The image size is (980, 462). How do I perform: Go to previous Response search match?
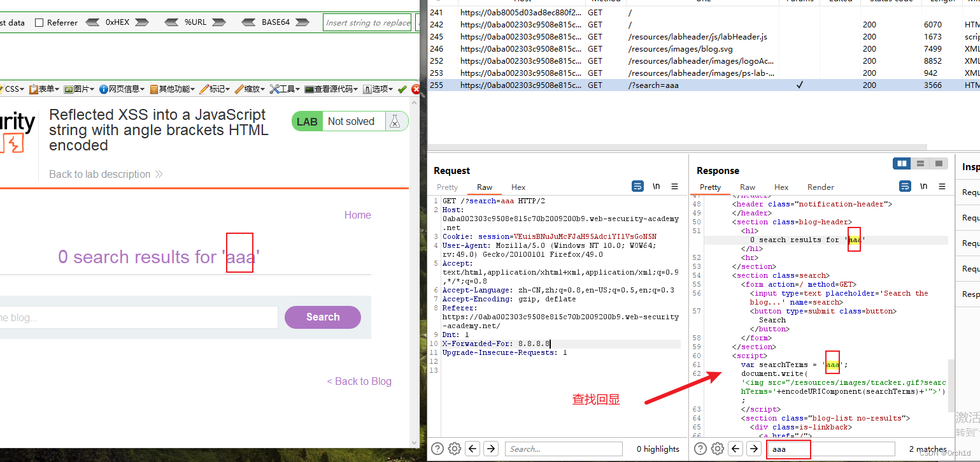click(x=735, y=449)
